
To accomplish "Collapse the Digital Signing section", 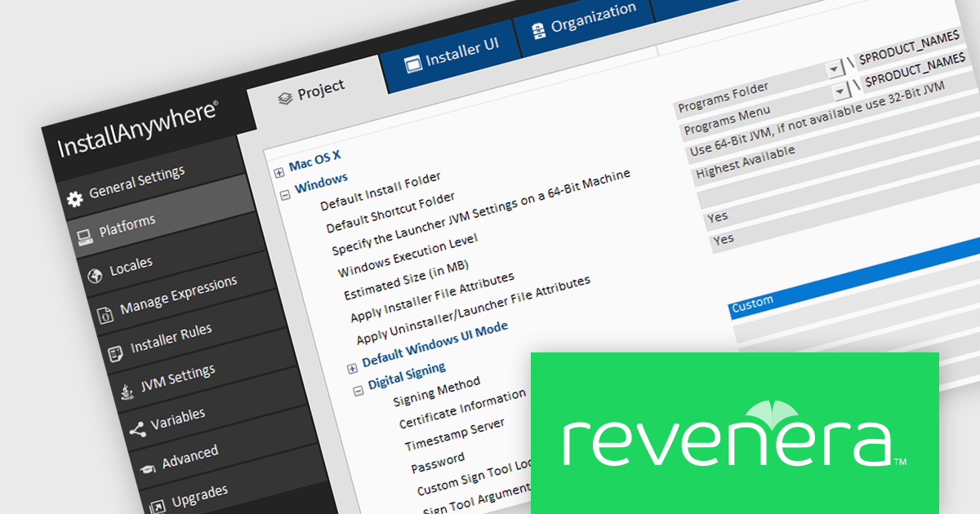I will [x=358, y=391].
